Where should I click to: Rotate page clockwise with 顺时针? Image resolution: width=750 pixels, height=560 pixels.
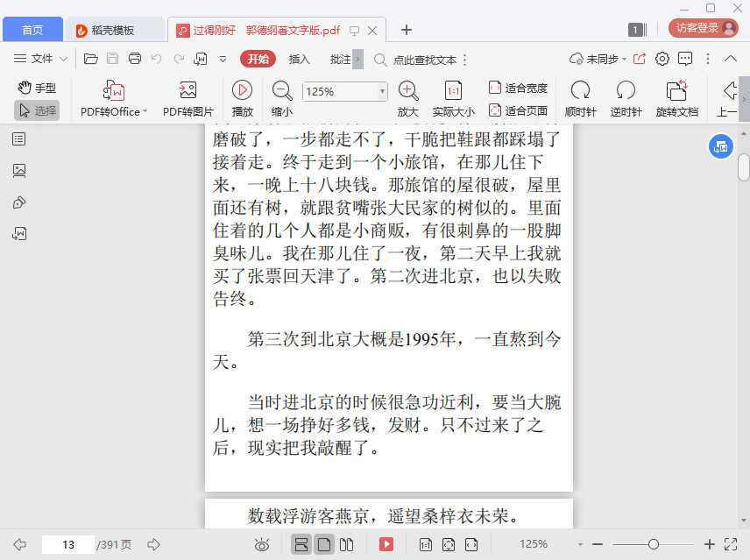click(580, 99)
